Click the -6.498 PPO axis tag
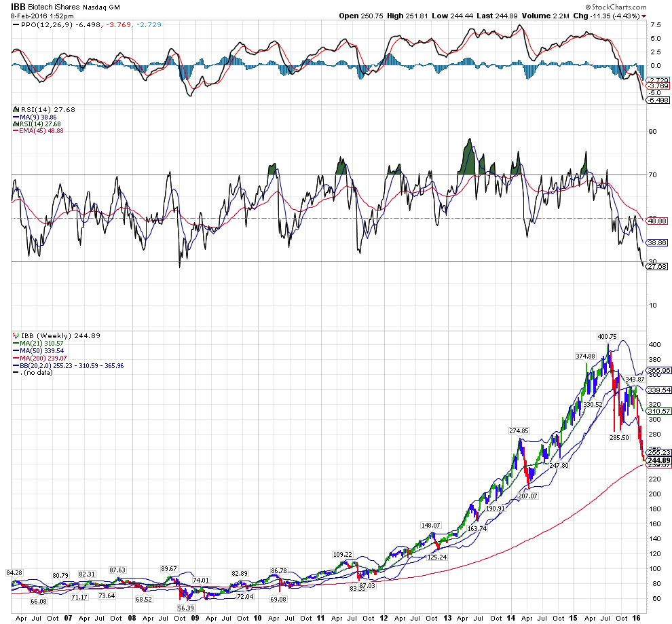672x624 pixels. click(658, 100)
